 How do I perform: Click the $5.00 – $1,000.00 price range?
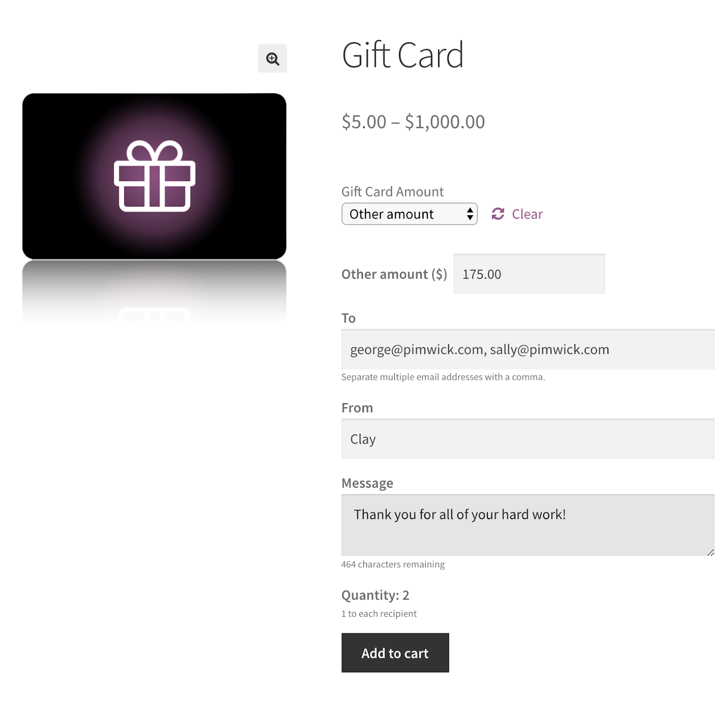pyautogui.click(x=413, y=122)
